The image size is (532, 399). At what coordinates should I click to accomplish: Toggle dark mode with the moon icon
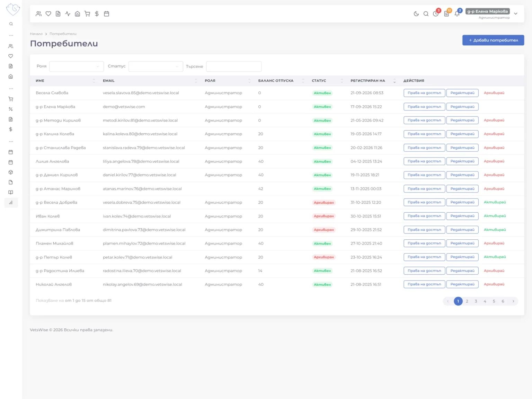(416, 14)
